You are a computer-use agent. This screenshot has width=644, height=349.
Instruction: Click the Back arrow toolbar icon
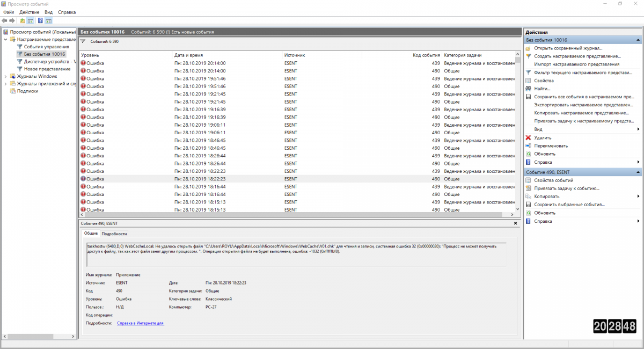(5, 20)
